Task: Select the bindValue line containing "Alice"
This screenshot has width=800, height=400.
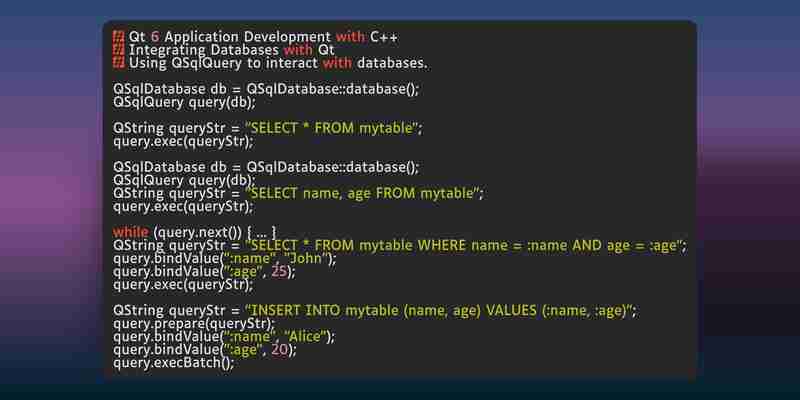Action: [x=224, y=337]
